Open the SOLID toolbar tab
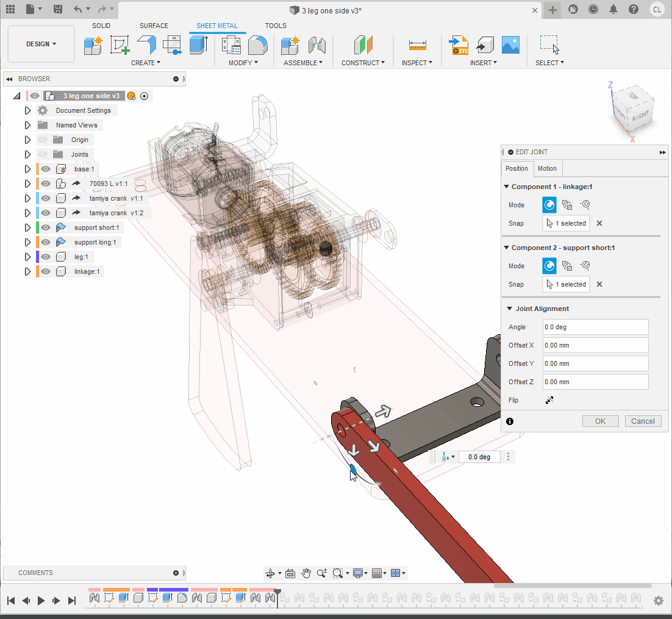672x619 pixels. point(101,26)
